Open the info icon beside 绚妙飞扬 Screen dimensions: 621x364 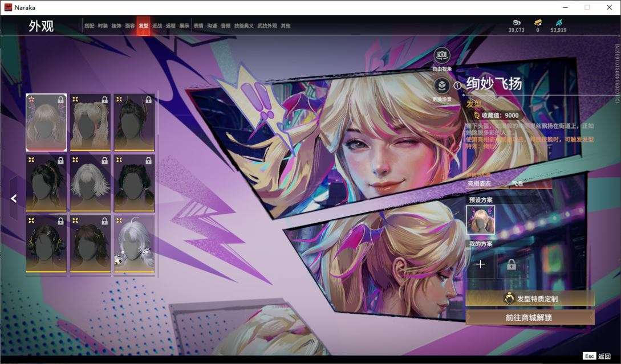click(x=457, y=85)
